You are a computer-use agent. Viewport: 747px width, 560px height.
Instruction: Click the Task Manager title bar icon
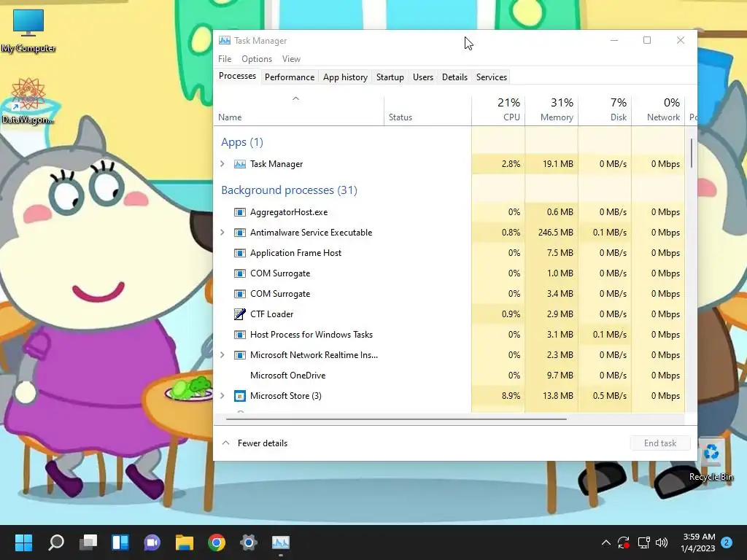(x=225, y=41)
